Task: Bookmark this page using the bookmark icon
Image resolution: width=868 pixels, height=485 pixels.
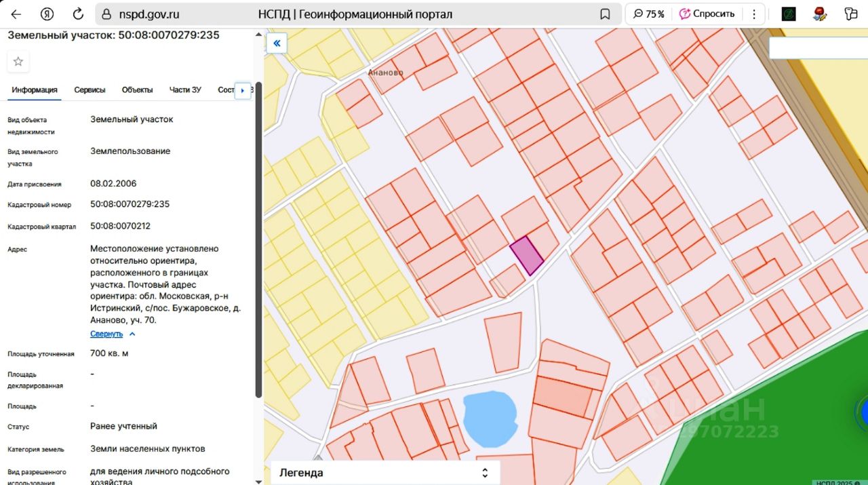Action: [605, 14]
